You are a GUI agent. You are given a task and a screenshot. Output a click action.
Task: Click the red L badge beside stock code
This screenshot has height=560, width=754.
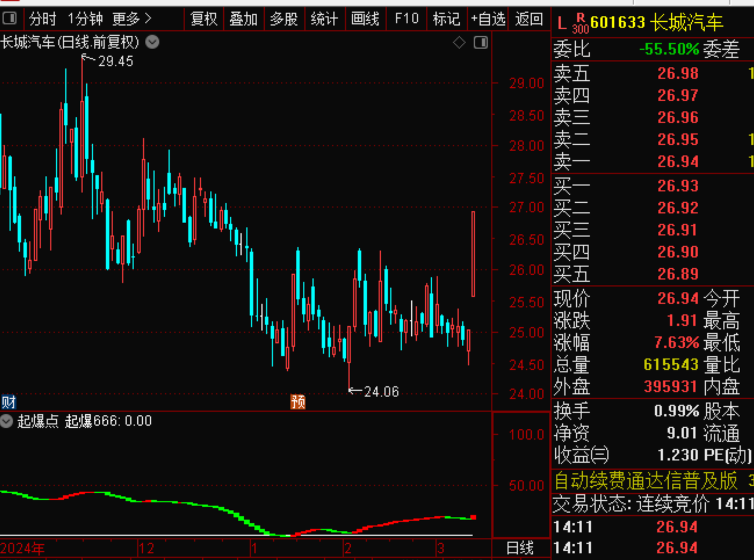click(x=562, y=23)
